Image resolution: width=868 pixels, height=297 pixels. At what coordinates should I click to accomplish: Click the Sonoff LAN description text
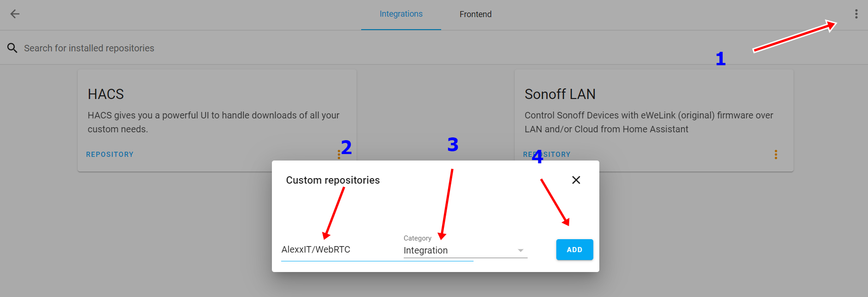[x=649, y=122]
